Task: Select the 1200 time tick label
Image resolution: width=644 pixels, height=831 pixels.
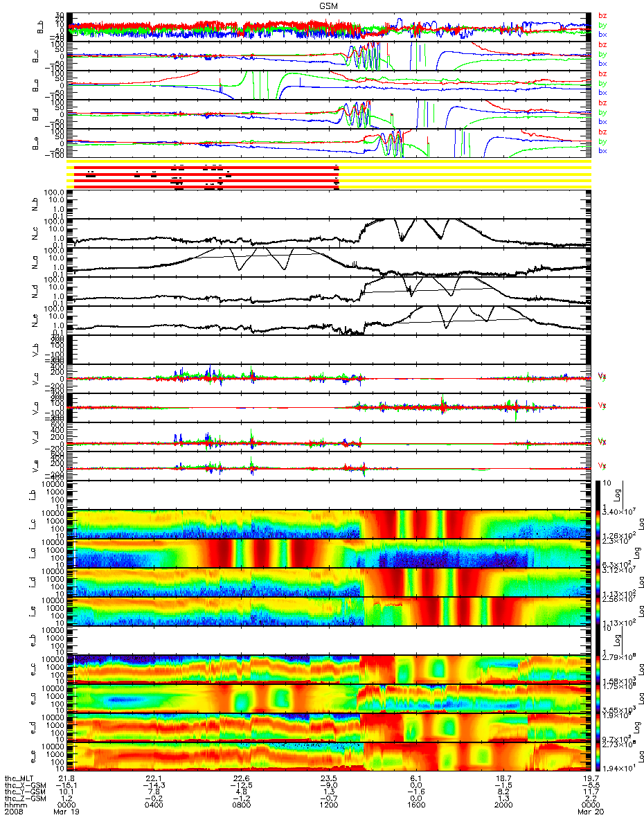Action: pyautogui.click(x=329, y=806)
